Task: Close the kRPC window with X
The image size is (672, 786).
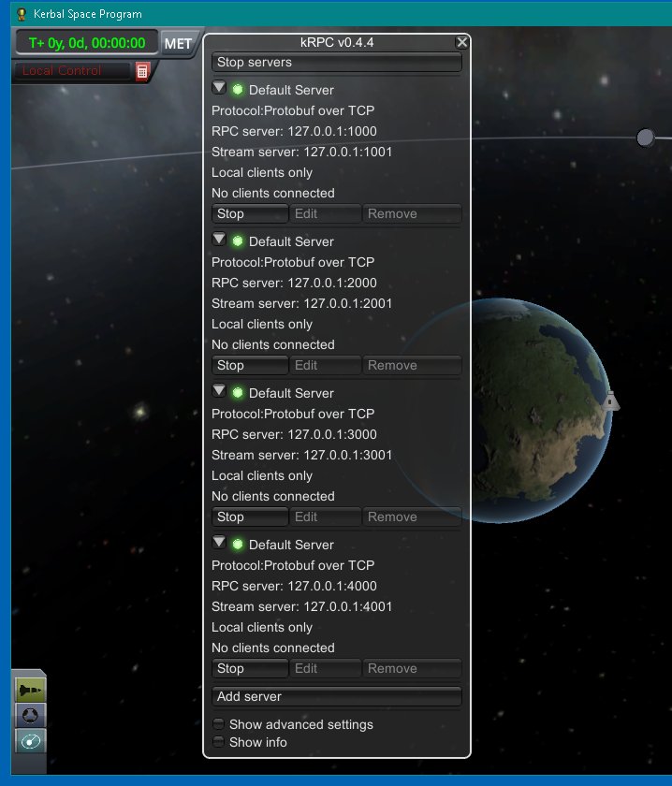Action: [x=461, y=42]
